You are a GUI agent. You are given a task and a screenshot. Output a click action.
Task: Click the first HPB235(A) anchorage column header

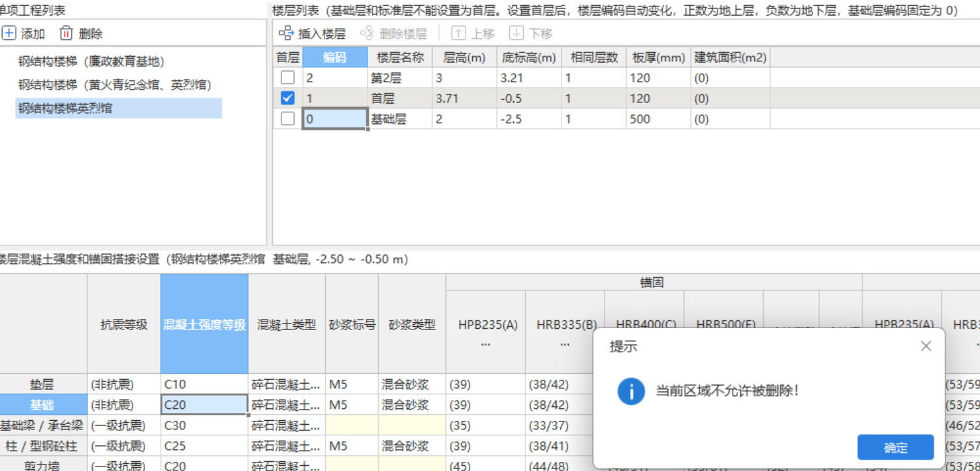[x=486, y=331]
